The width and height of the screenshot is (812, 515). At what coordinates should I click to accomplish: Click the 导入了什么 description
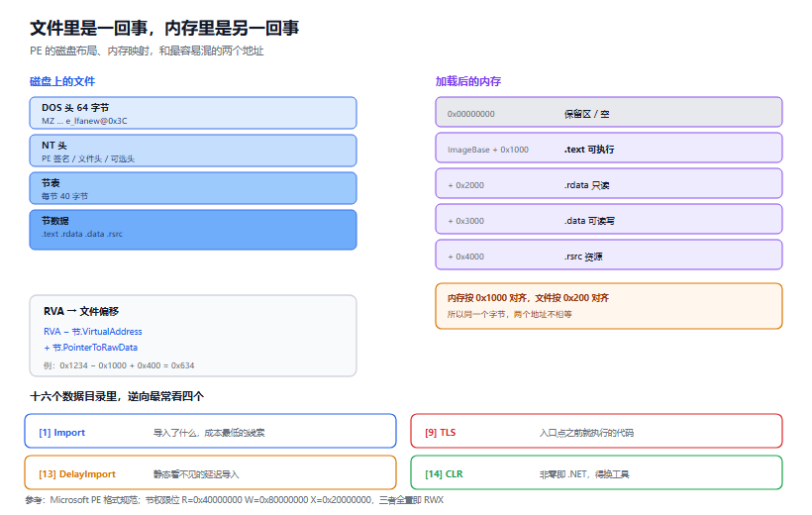point(209,433)
